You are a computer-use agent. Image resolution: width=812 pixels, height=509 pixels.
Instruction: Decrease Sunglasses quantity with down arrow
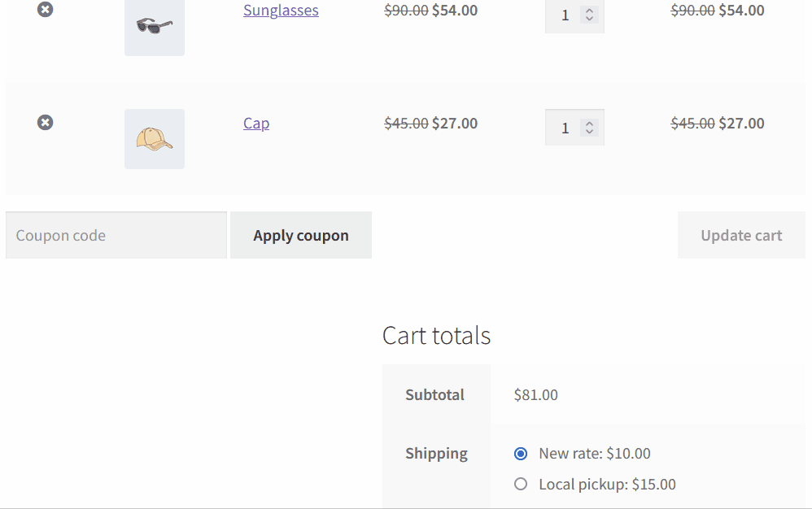pos(589,19)
